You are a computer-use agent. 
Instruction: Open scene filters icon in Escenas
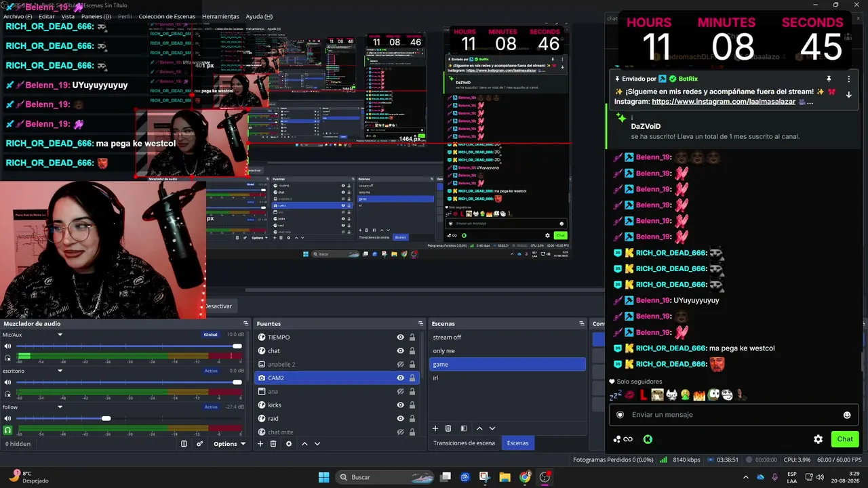pos(464,428)
